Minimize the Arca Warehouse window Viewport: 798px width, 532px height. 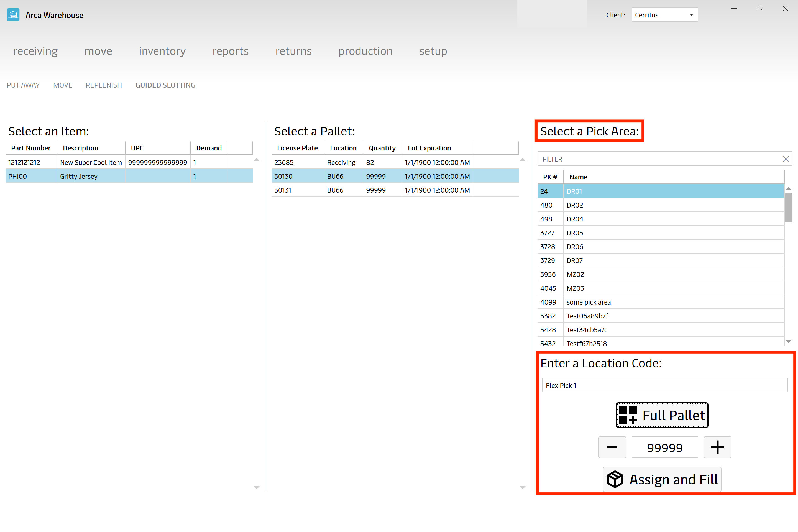tap(734, 9)
